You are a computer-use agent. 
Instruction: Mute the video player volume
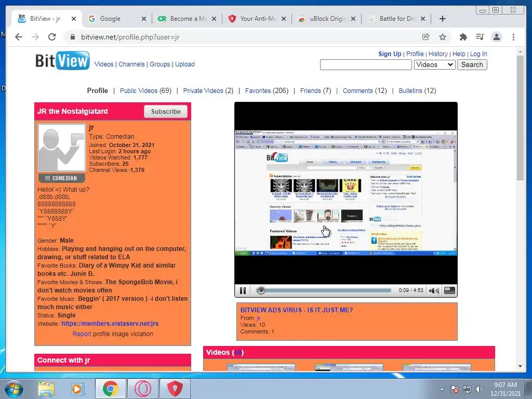pyautogui.click(x=434, y=290)
